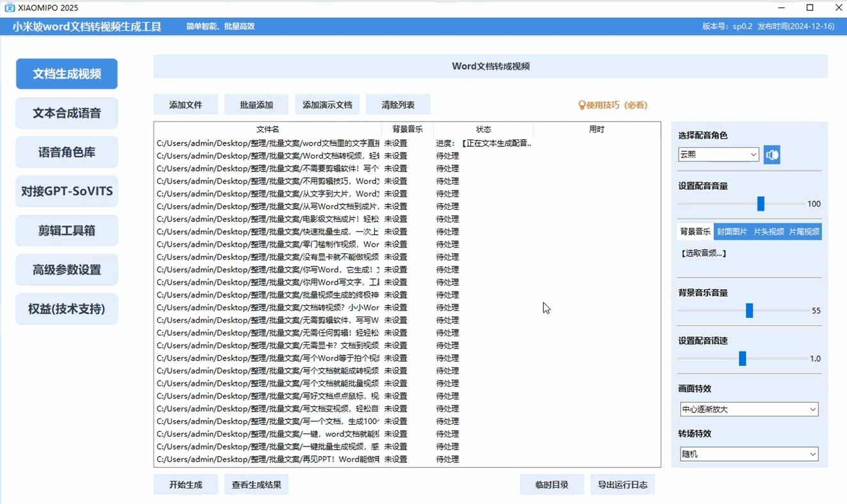
Task: Select the row '批量视频生成的终极神'
Action: coord(407,295)
